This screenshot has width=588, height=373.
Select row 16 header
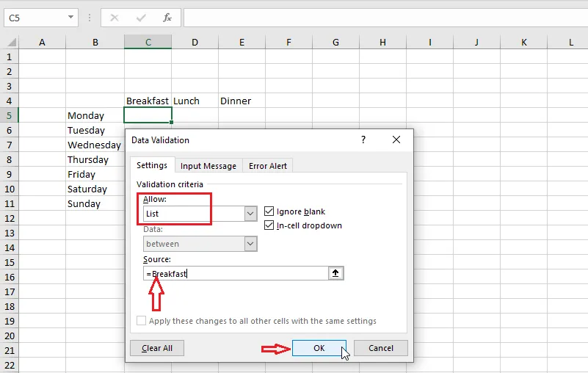click(x=10, y=277)
